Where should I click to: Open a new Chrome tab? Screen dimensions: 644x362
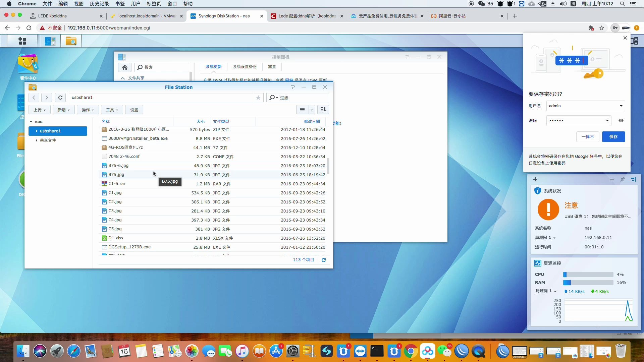click(515, 16)
